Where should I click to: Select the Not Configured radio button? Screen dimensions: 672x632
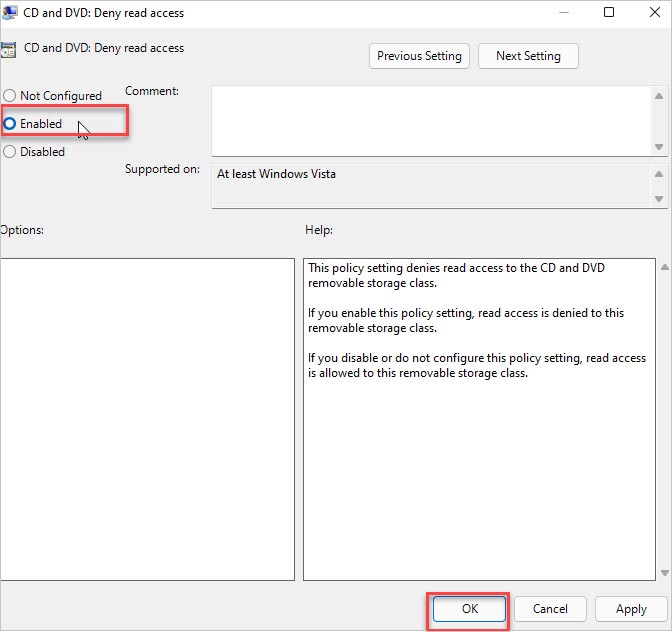[x=10, y=96]
